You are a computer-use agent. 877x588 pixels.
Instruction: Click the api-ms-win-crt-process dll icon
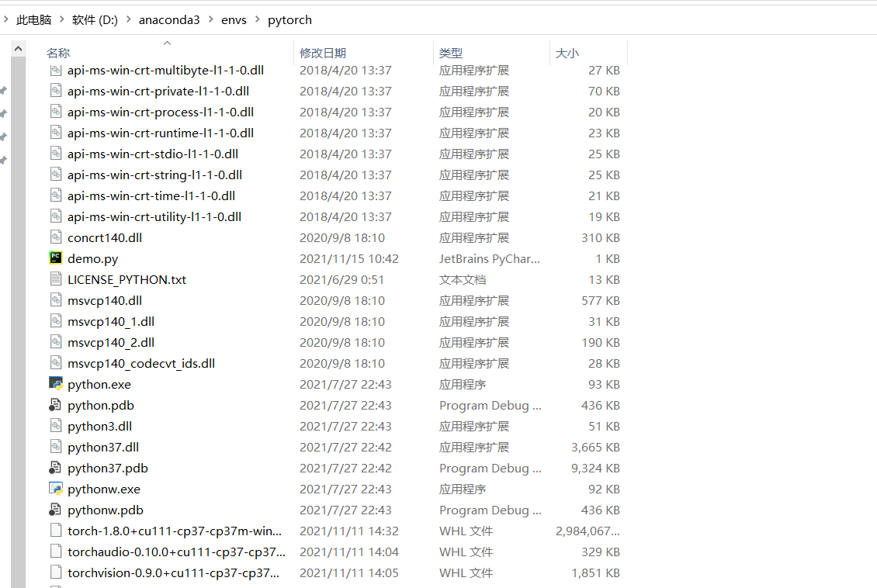click(55, 111)
